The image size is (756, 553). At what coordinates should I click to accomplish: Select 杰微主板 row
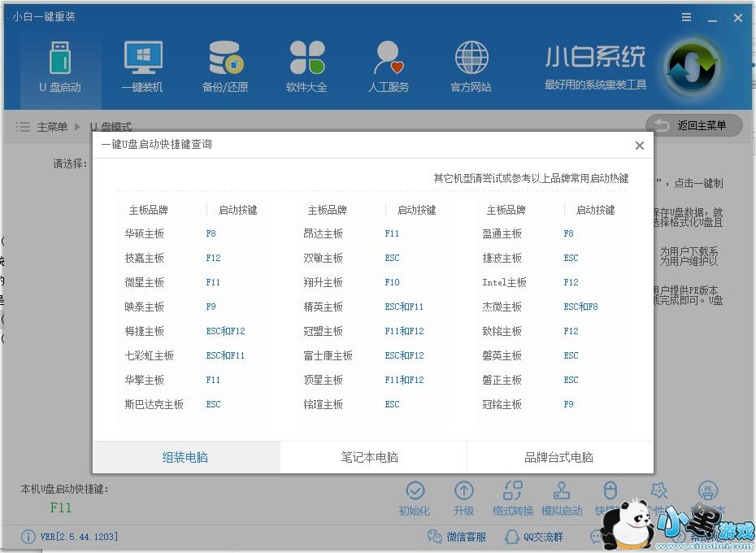pyautogui.click(x=551, y=307)
